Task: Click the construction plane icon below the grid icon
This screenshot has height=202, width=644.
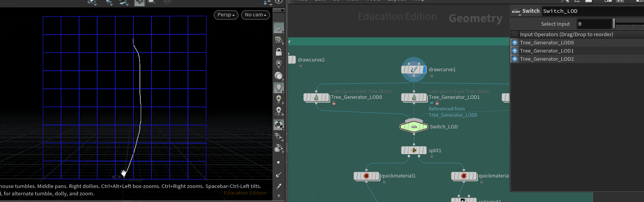Action: point(279,40)
